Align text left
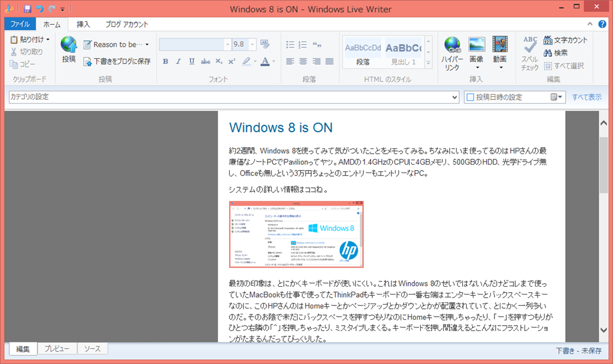Image resolution: width=613 pixels, height=364 pixels. pos(290,62)
